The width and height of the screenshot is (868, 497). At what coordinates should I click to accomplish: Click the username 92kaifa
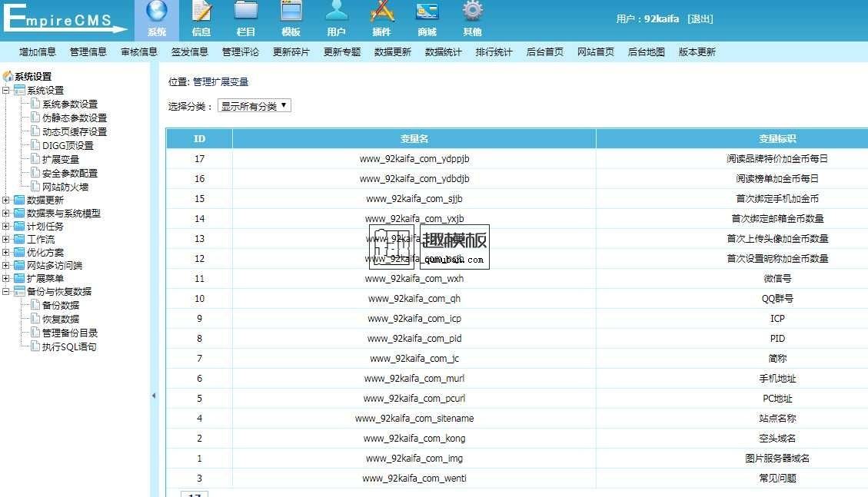coord(661,18)
